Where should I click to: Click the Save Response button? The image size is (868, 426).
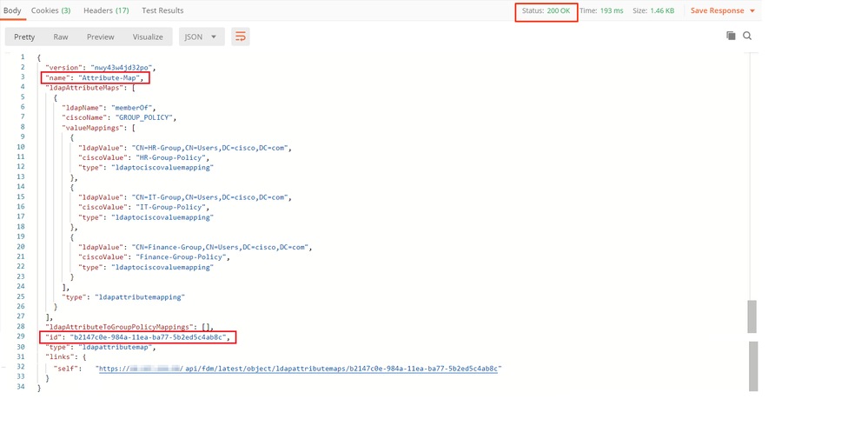click(x=718, y=10)
